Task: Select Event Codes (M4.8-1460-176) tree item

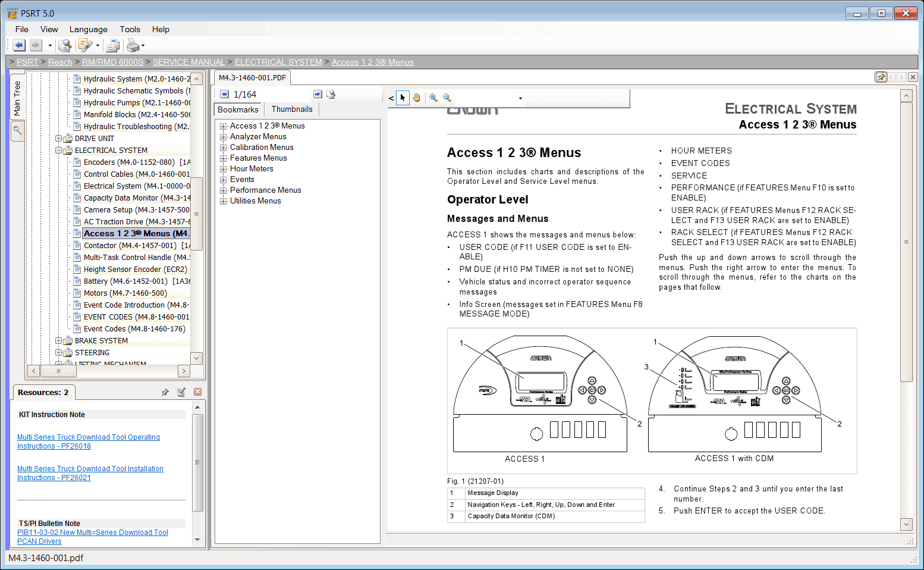Action: [134, 328]
